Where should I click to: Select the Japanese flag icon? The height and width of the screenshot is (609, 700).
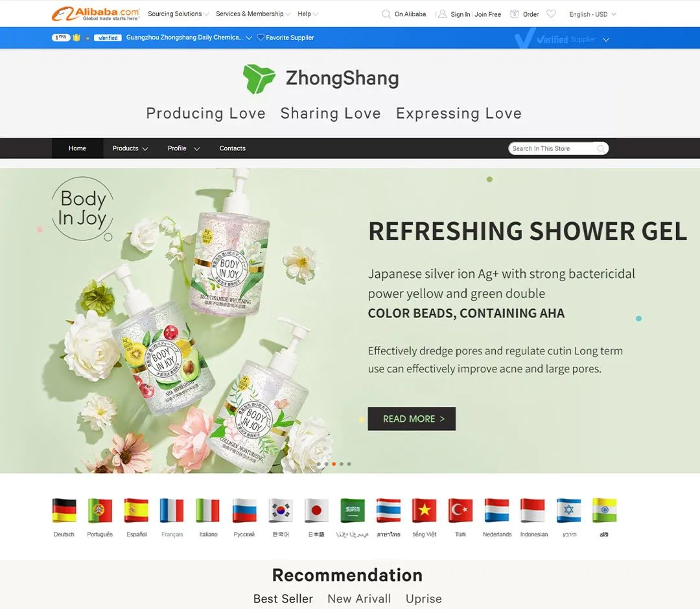tap(316, 510)
